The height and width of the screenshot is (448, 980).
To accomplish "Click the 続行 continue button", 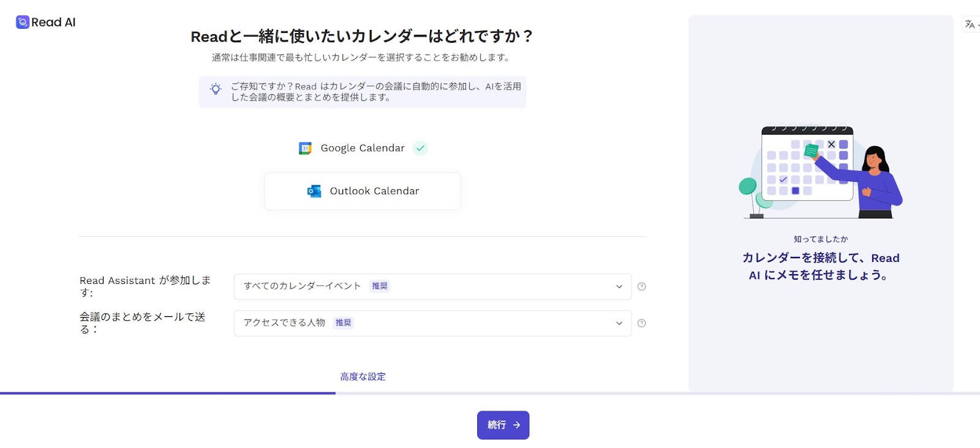I will tap(503, 425).
